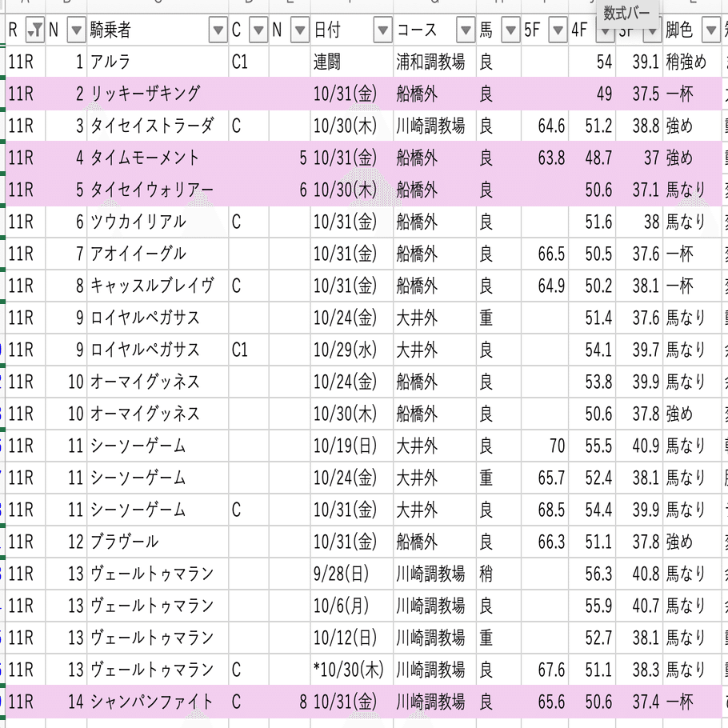The image size is (728, 728).
Task: Select the date cell 10/12(日)
Action: click(x=351, y=638)
